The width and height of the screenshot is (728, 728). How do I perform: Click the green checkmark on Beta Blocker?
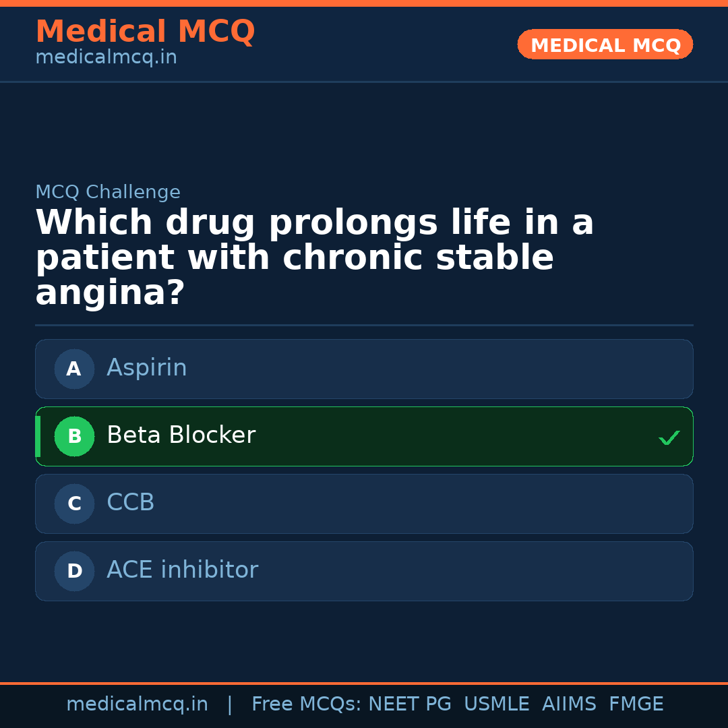pos(669,437)
